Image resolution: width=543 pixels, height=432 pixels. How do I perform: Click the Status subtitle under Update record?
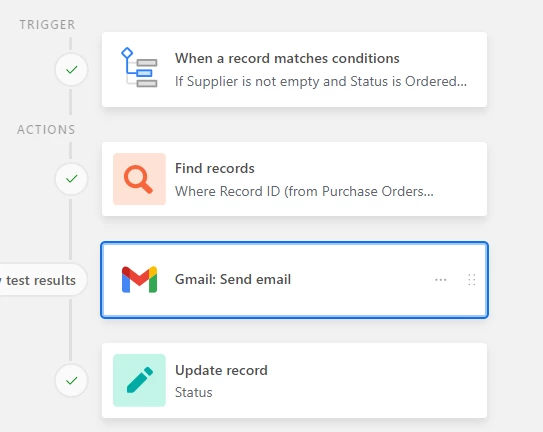tap(194, 393)
